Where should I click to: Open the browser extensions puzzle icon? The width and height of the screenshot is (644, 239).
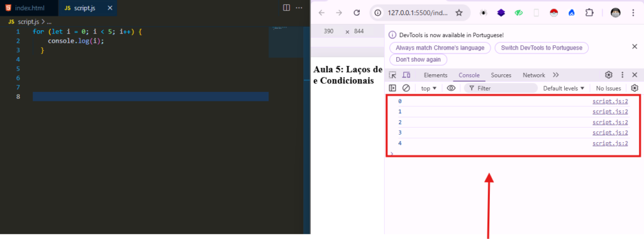click(589, 13)
